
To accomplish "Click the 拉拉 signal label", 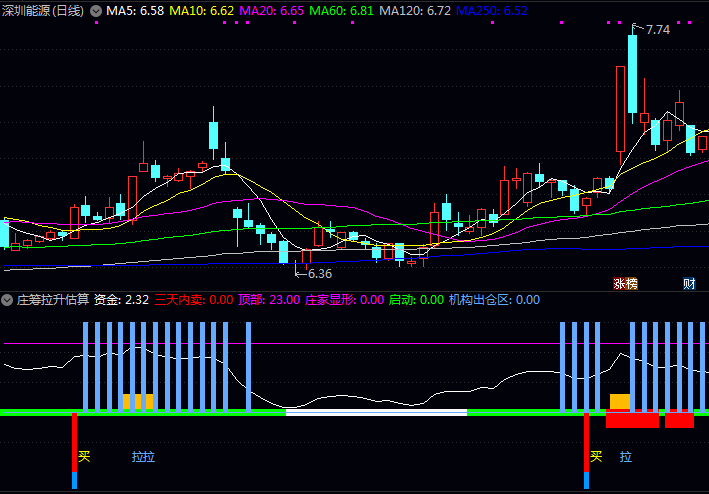I will (143, 456).
